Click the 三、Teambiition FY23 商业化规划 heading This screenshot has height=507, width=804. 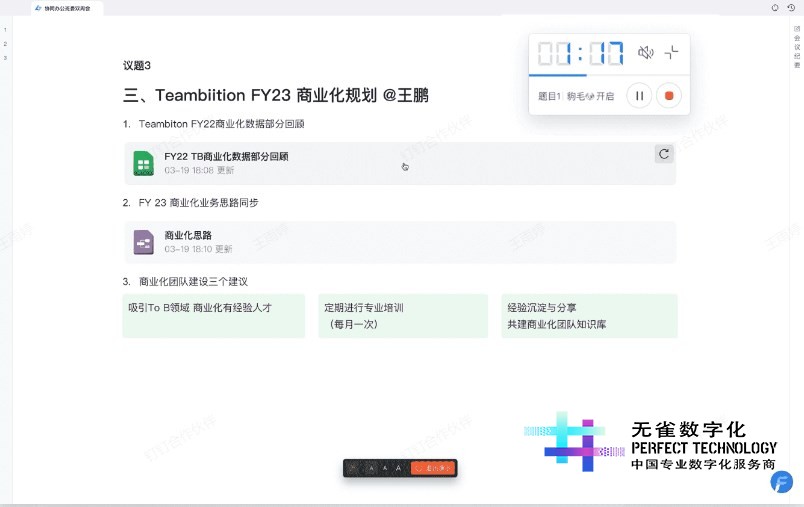pyautogui.click(x=276, y=95)
